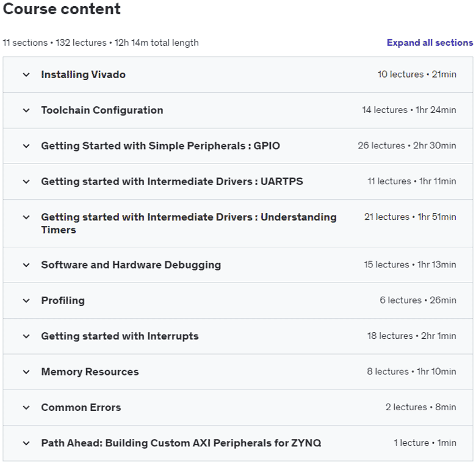
Task: Click '21 lectures • 1hr 51min' text
Action: (x=410, y=217)
